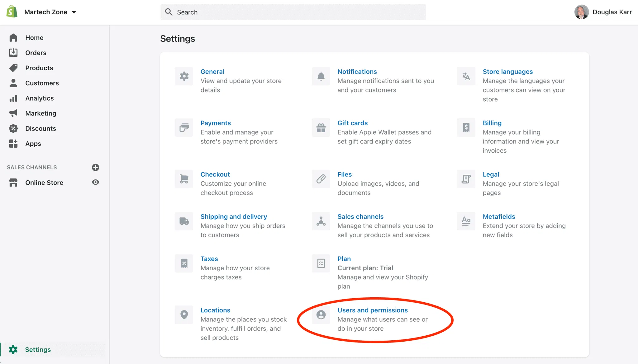638x364 pixels.
Task: Click the Plan checklist icon
Action: coord(321,263)
